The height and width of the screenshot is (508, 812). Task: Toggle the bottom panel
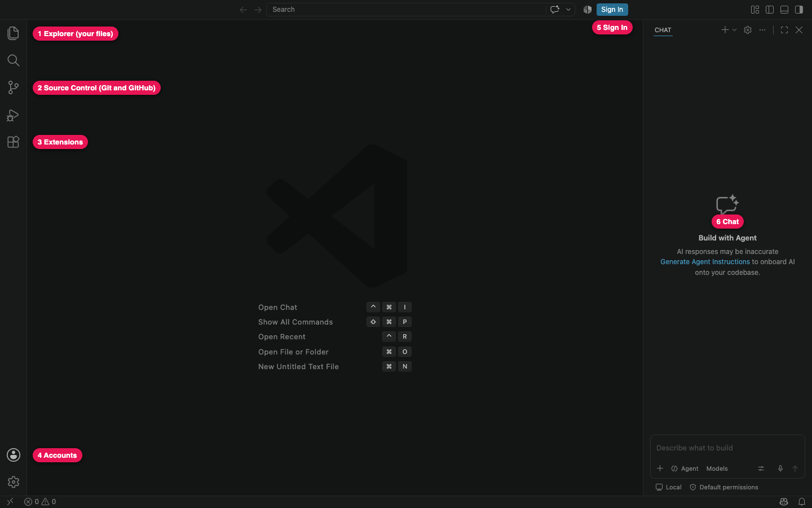784,10
